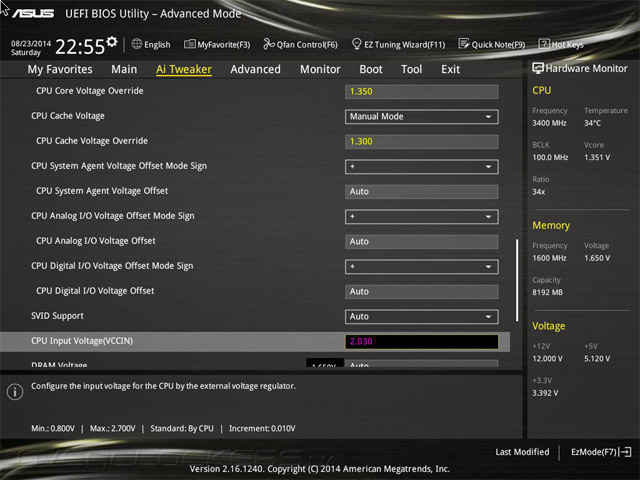This screenshot has width=640, height=480.
Task: Click the 08/23/2014 Saturday date
Action: [x=31, y=48]
